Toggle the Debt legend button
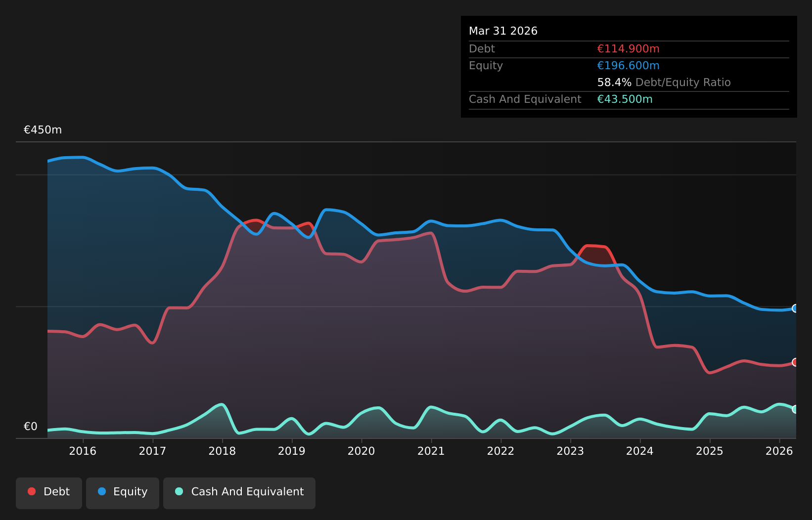This screenshot has height=520, width=812. [49, 493]
